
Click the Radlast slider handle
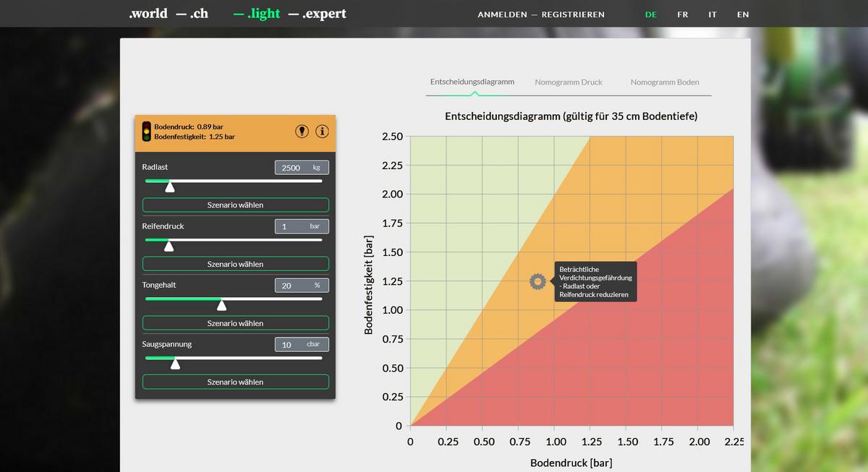point(170,186)
